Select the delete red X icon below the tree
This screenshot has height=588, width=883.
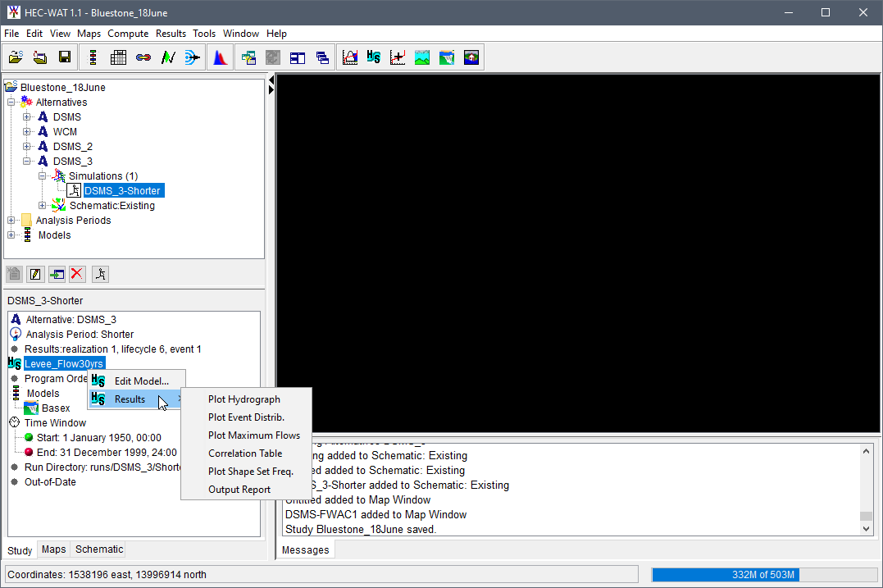pyautogui.click(x=77, y=274)
